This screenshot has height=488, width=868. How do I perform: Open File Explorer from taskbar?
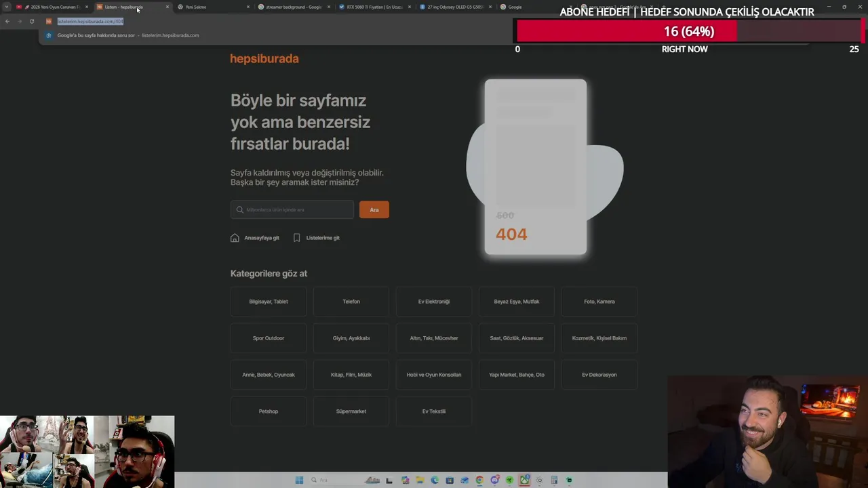click(420, 480)
